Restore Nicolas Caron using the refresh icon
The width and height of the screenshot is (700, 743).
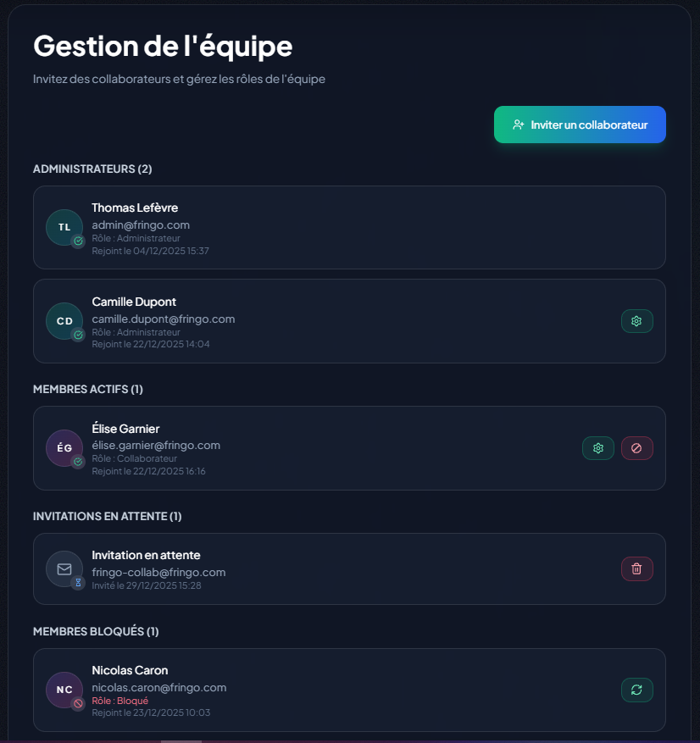(636, 690)
